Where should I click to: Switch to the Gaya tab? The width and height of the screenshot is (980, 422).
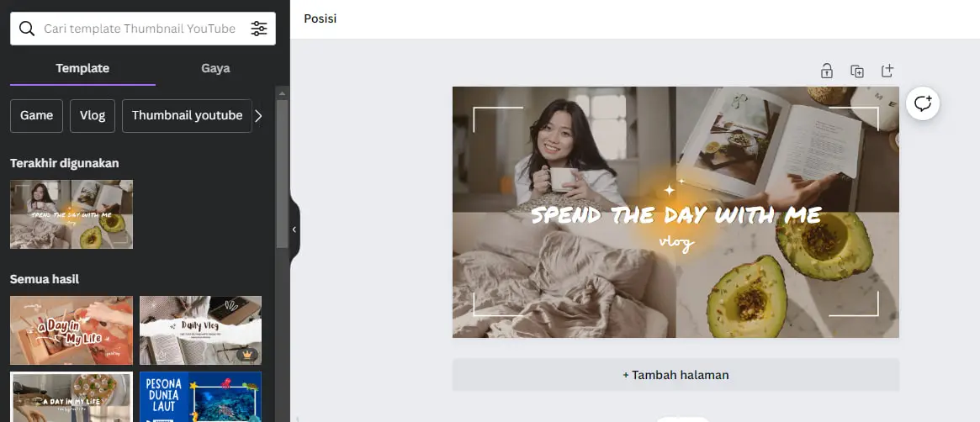pos(215,68)
